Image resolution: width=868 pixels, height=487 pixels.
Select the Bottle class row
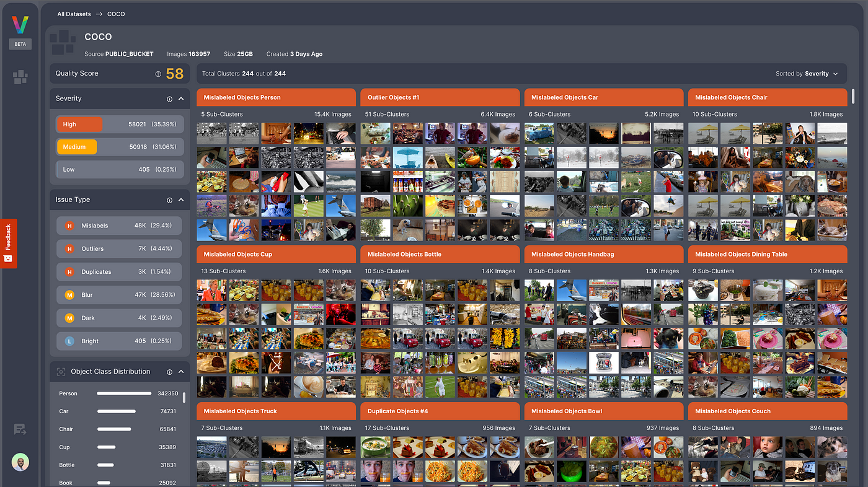(x=118, y=465)
